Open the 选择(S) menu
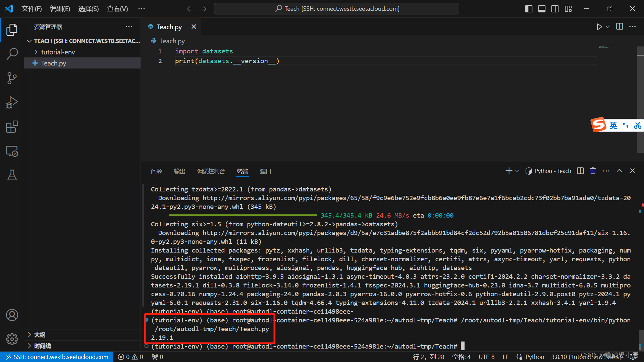644x362 pixels. point(89,9)
